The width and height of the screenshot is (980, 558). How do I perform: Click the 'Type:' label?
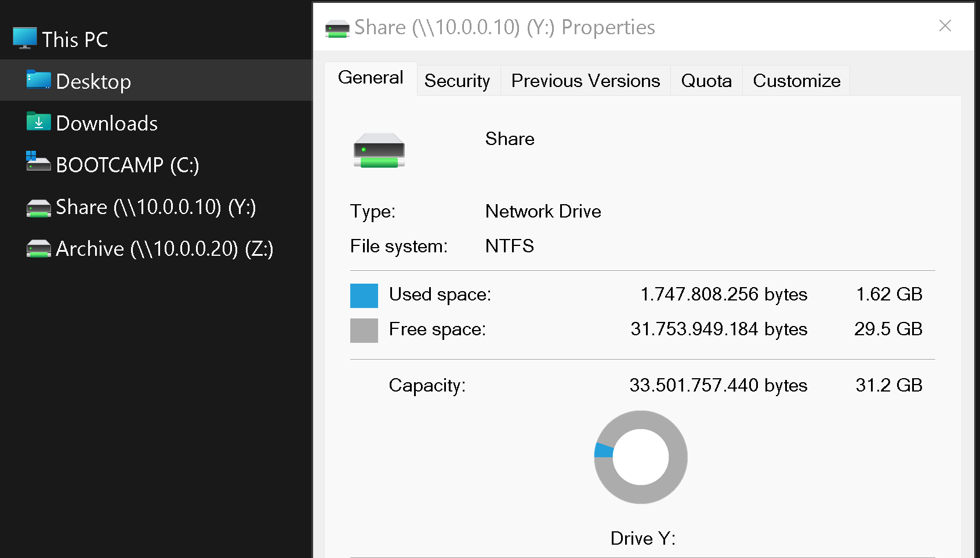pyautogui.click(x=373, y=211)
